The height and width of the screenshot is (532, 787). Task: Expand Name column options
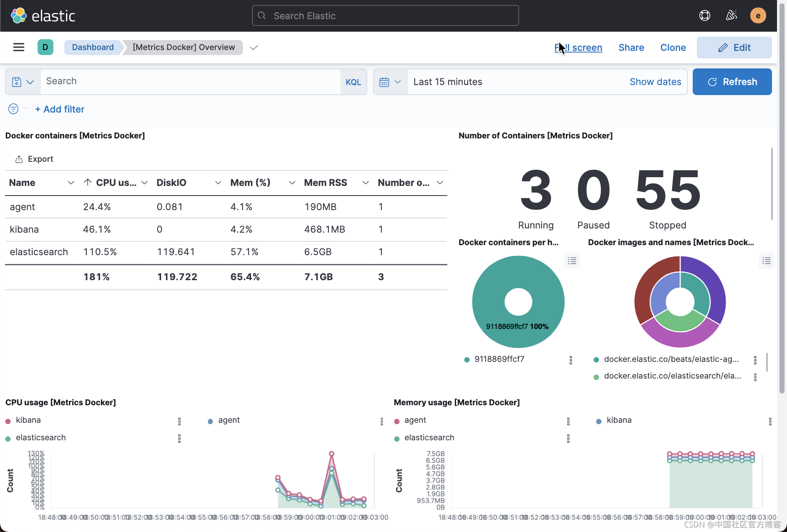pos(71,183)
